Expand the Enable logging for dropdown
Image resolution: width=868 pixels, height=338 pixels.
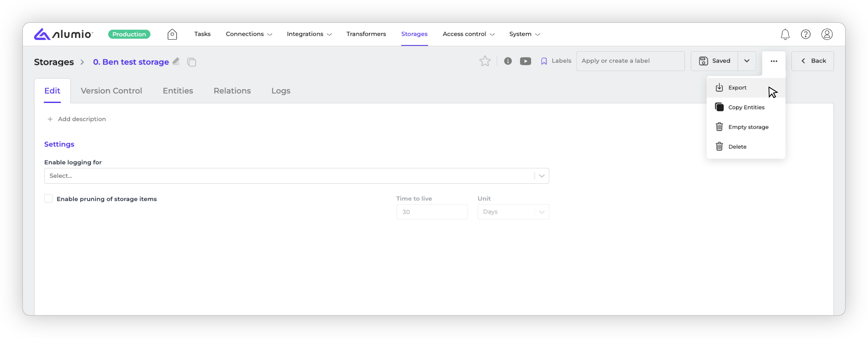(542, 176)
